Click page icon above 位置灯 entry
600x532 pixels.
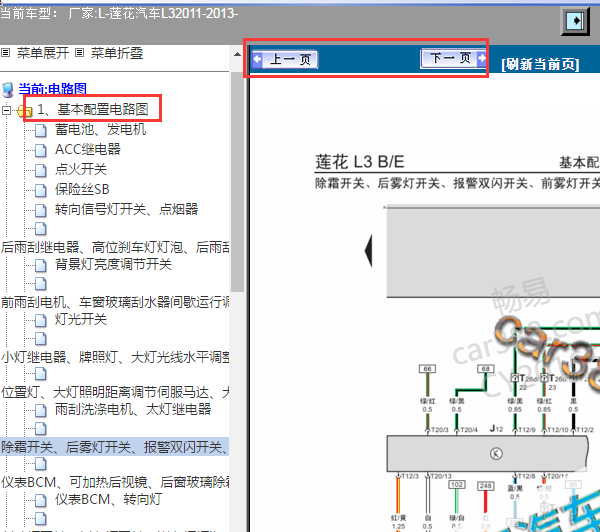[x=41, y=374]
